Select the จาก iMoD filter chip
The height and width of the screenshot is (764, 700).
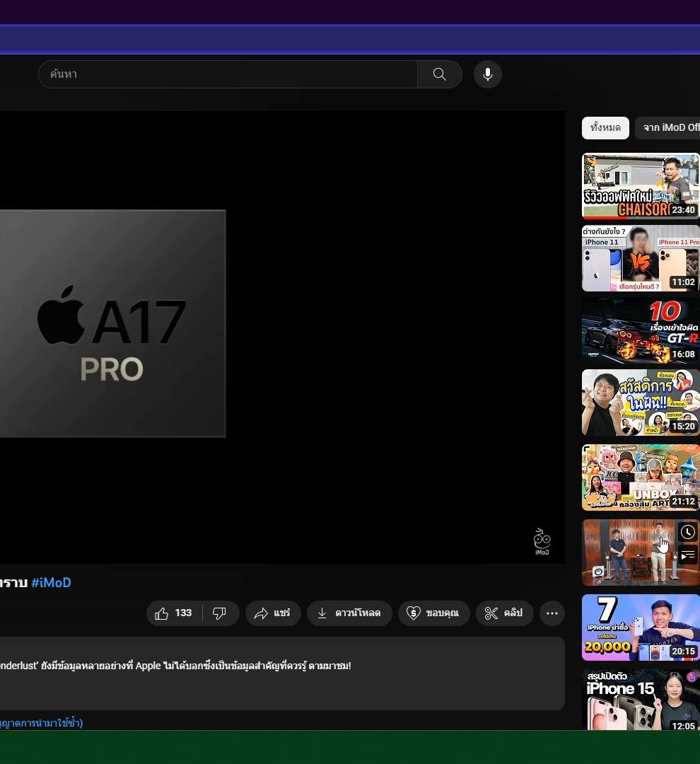(668, 127)
